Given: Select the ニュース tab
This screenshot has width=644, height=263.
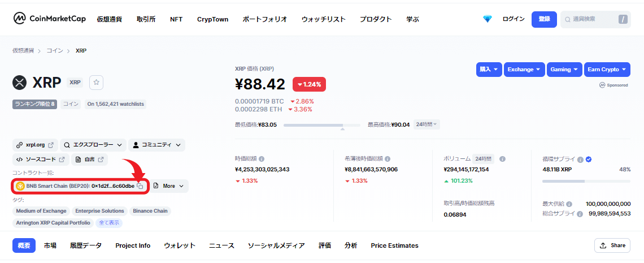Looking at the screenshot, I should pos(221,245).
